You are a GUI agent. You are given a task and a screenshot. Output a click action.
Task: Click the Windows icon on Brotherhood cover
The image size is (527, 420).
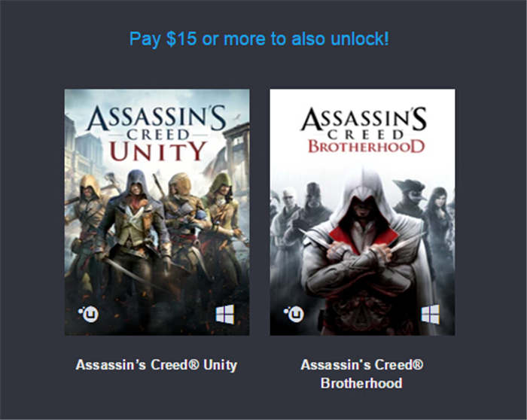point(431,315)
